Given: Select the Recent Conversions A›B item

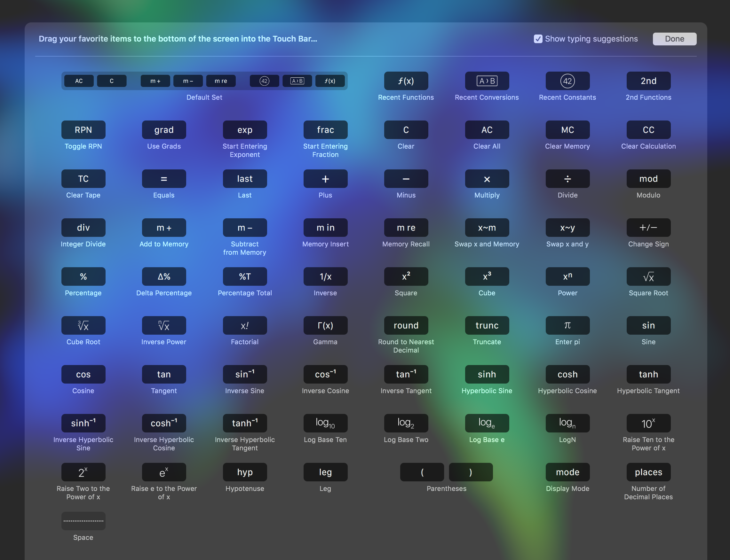Looking at the screenshot, I should pyautogui.click(x=487, y=81).
